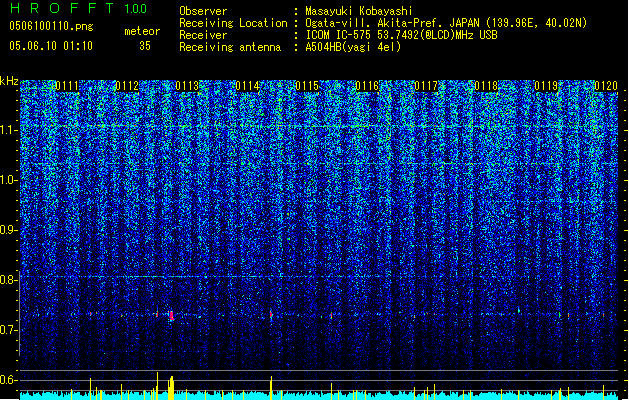Click the 0118 time marker
This screenshot has width=629, height=400.
[486, 86]
